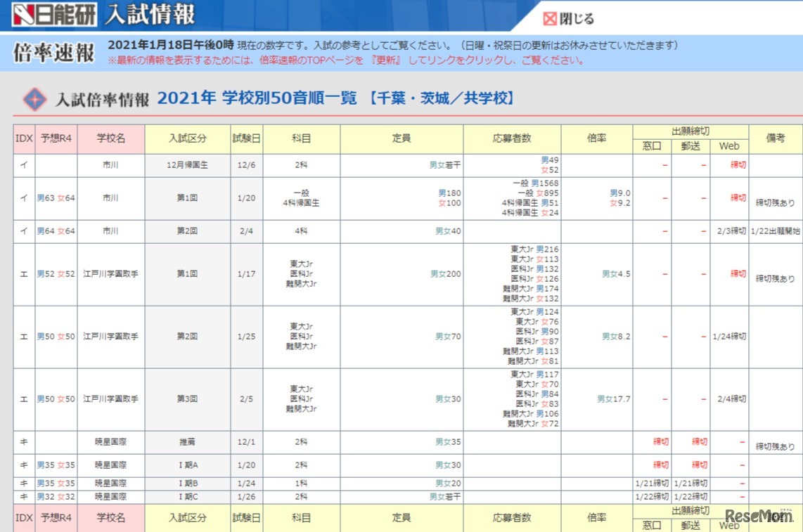Click 12月帰国生 exam category cell

[188, 165]
